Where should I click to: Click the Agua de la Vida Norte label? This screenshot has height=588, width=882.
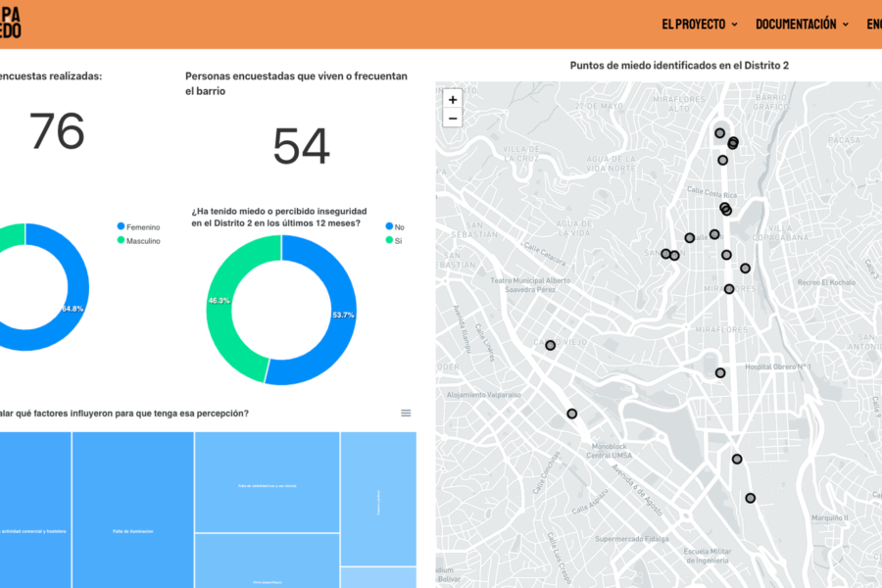pos(611,164)
